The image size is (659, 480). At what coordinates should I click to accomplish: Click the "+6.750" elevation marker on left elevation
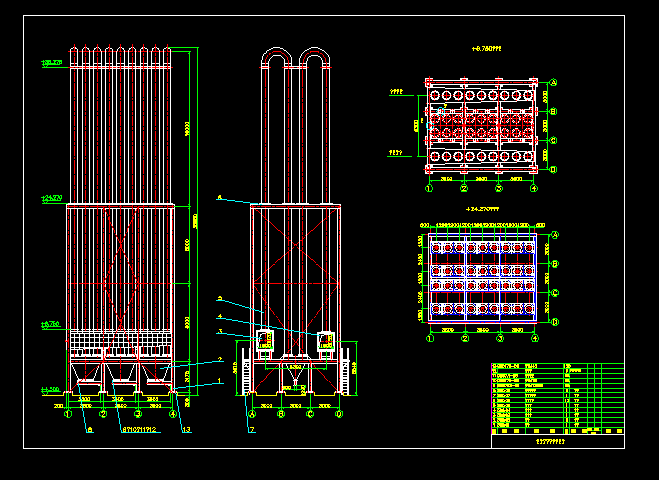tap(51, 324)
